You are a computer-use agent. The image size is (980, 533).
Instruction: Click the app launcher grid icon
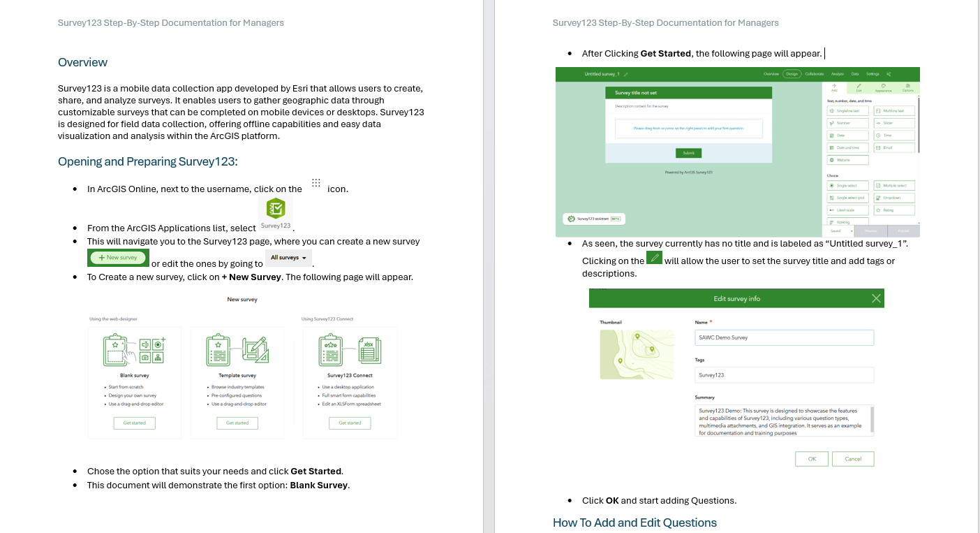click(x=315, y=182)
